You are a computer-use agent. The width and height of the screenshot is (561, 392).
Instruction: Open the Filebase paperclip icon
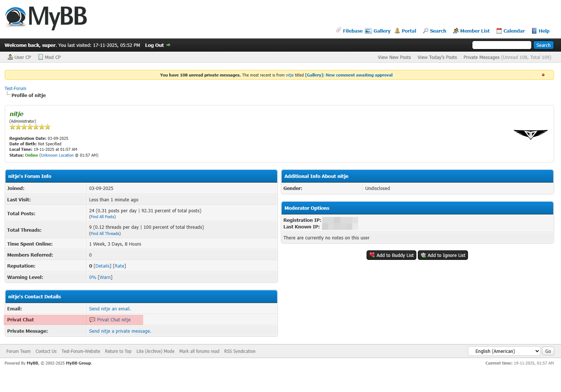[x=339, y=30]
